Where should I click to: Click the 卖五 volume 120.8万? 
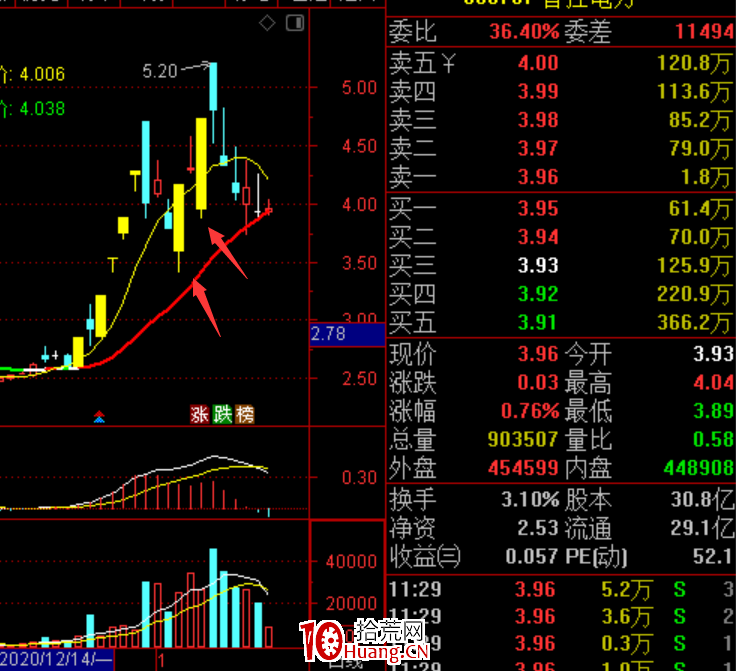pos(695,63)
